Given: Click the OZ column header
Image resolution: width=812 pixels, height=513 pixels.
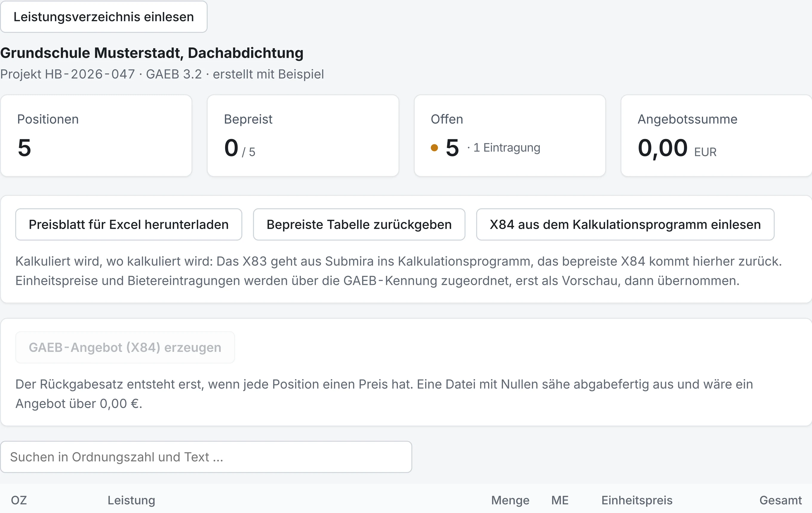Looking at the screenshot, I should 19,500.
